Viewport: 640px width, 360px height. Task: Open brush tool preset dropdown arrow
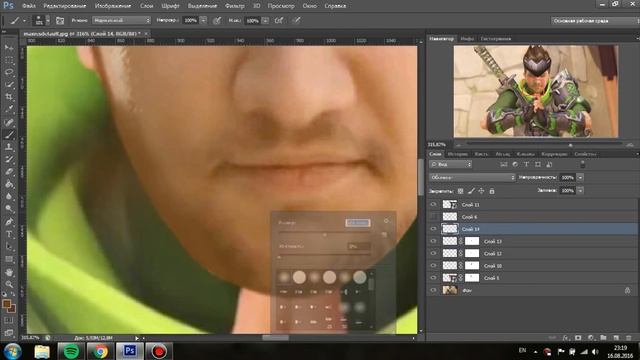coord(24,20)
